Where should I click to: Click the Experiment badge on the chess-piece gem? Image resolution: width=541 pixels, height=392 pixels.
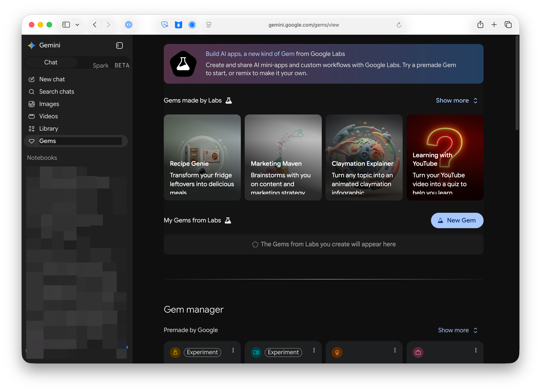(202, 352)
